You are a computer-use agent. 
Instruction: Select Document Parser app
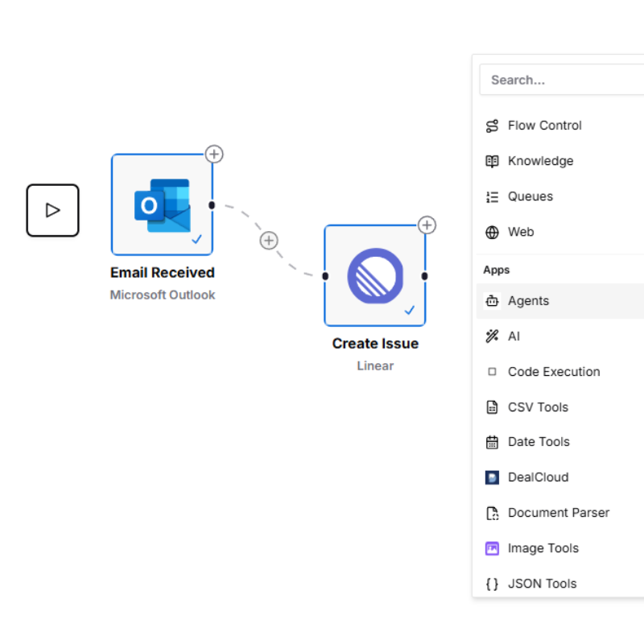[560, 513]
